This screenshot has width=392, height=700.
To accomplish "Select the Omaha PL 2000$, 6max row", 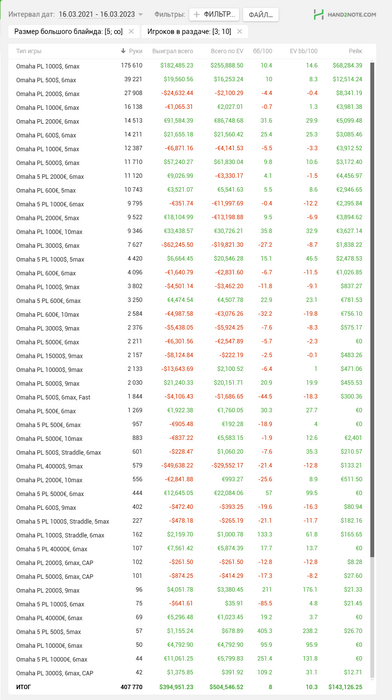I will coord(189,93).
